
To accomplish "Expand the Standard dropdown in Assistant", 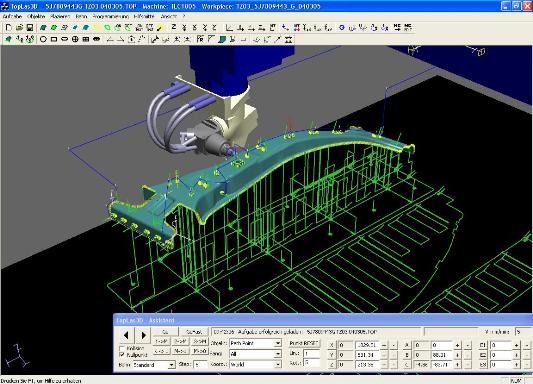I will 154,365.
